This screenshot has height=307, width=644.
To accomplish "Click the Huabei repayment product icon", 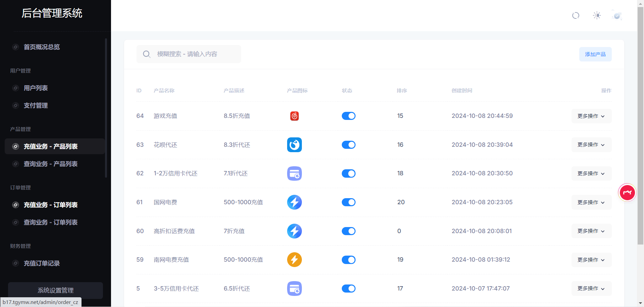I will coord(294,145).
